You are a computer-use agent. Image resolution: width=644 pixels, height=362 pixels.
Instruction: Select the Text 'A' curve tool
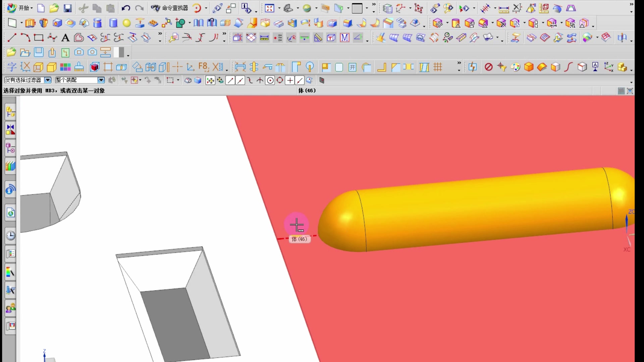coord(65,38)
